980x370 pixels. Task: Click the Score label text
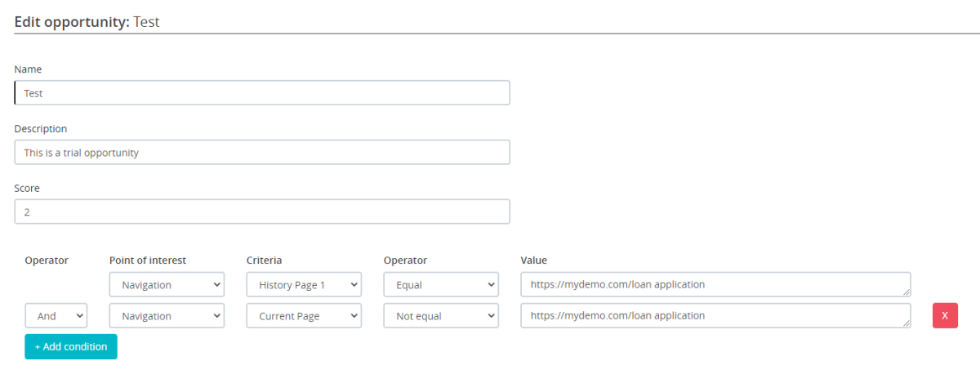(x=27, y=189)
